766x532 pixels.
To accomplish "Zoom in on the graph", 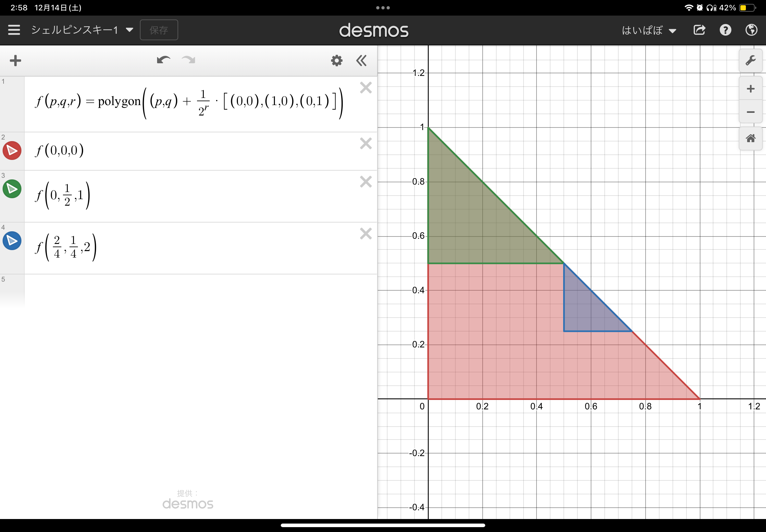I will [751, 88].
